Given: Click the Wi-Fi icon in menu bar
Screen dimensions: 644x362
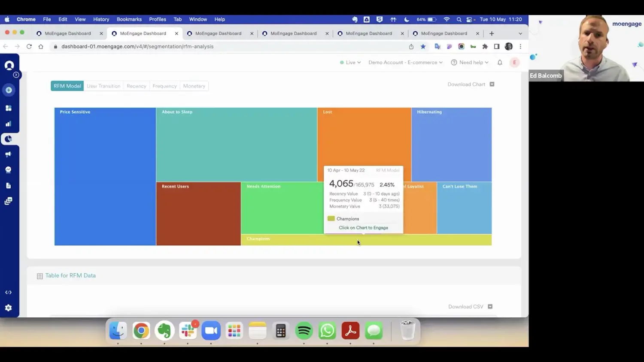Looking at the screenshot, I should 447,19.
